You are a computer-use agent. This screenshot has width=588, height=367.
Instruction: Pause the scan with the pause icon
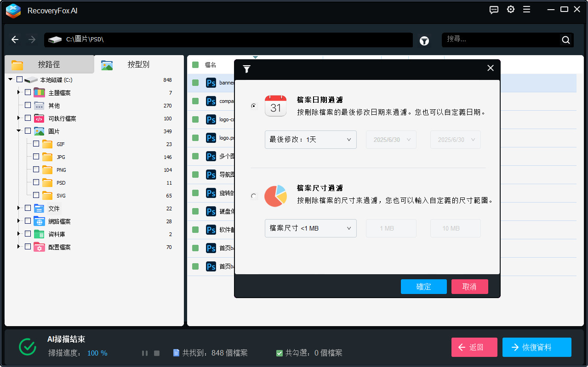coord(145,353)
